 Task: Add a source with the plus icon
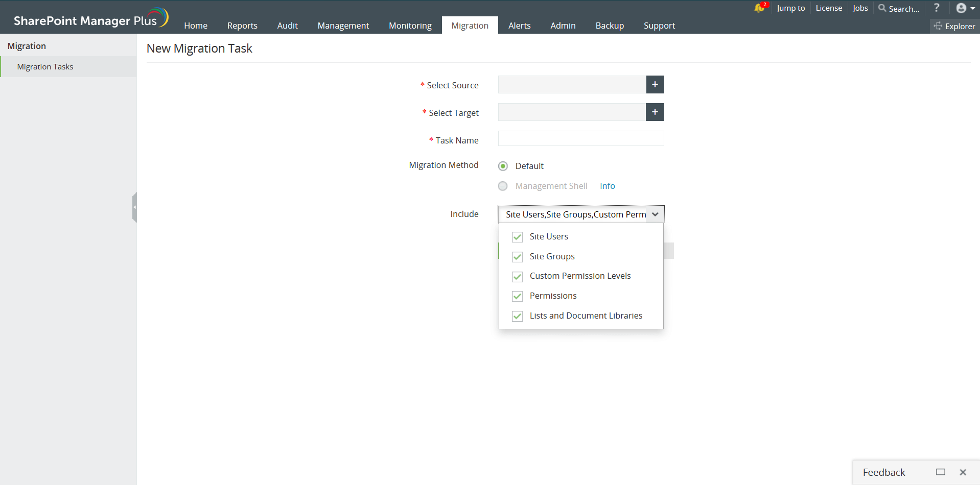[x=655, y=84]
